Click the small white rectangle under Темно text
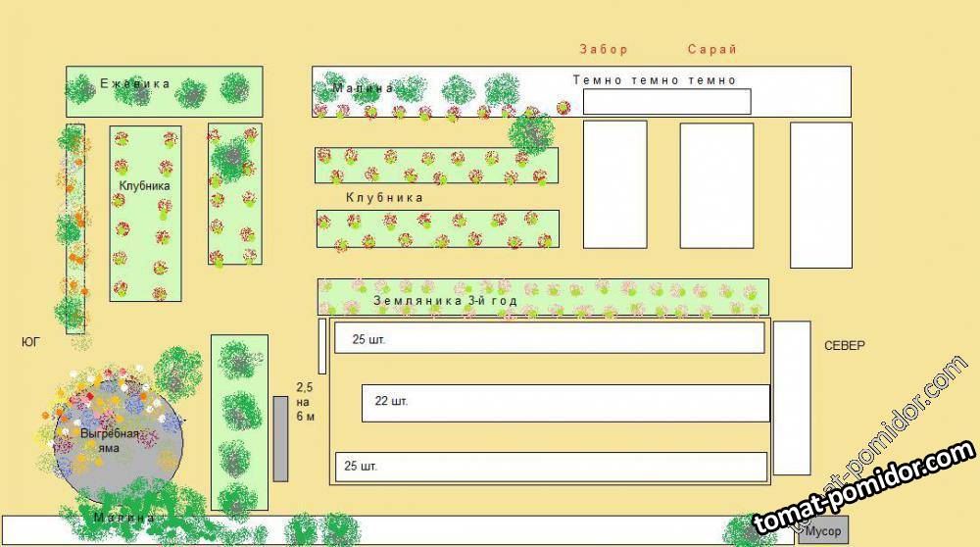980x547 pixels. (666, 101)
